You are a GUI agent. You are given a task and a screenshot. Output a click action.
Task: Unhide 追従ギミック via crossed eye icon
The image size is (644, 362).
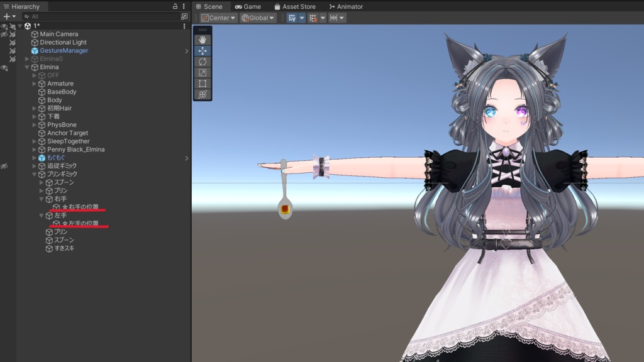4,166
